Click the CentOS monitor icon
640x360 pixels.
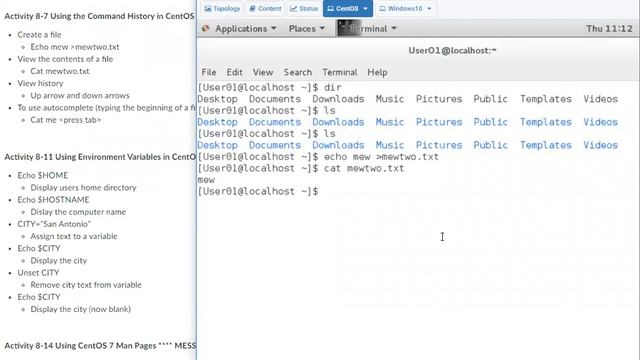click(331, 9)
